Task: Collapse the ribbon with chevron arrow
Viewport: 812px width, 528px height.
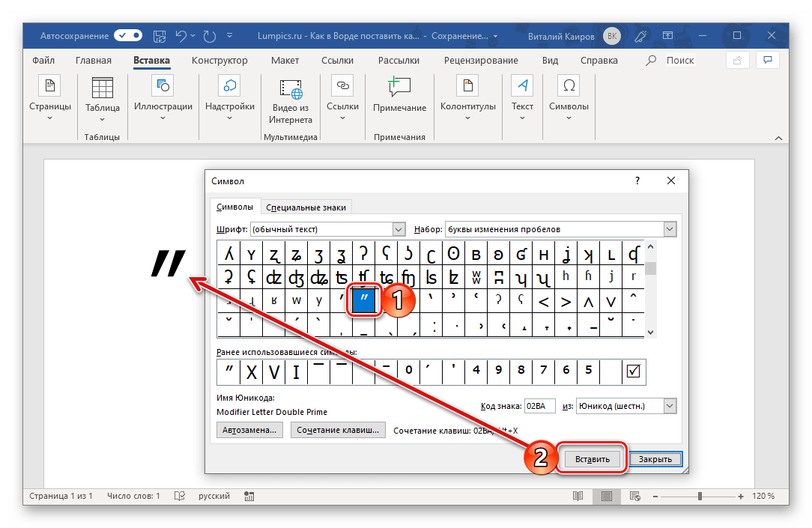Action: tap(778, 138)
